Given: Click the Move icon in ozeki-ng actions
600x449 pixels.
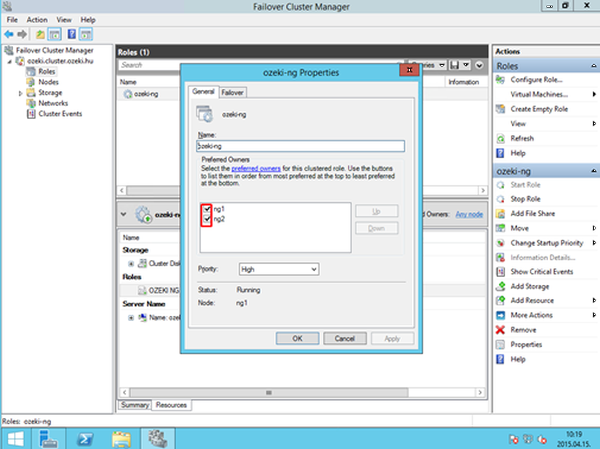Looking at the screenshot, I should [500, 228].
